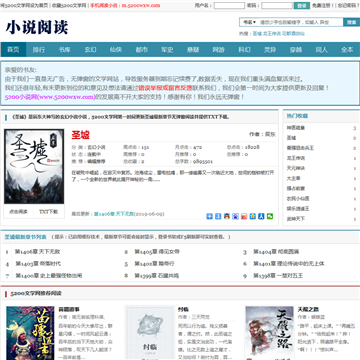This screenshot has height=360, width=360.
Task: Open the 同人 category tab
Action: point(321,50)
